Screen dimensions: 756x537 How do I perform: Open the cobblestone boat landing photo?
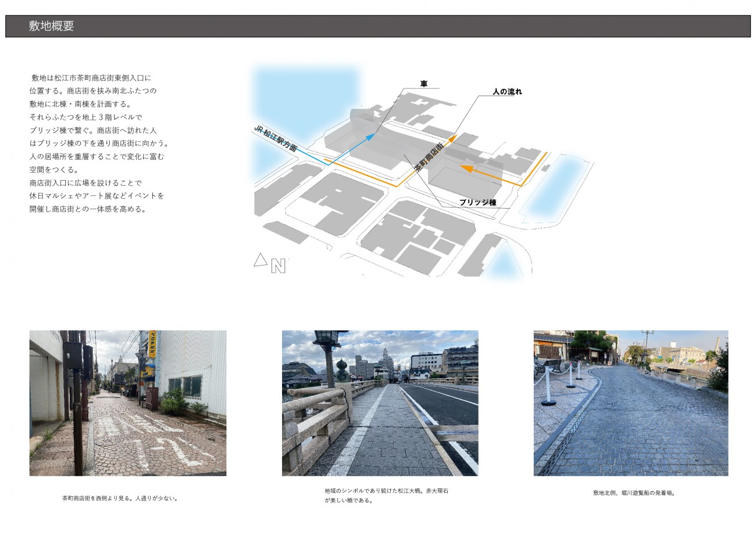coord(630,403)
